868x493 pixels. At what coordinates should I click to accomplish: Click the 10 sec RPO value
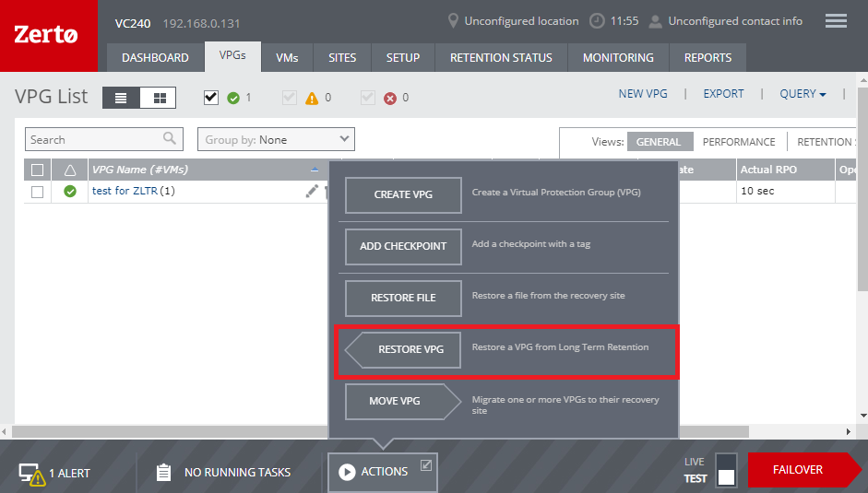click(x=757, y=191)
